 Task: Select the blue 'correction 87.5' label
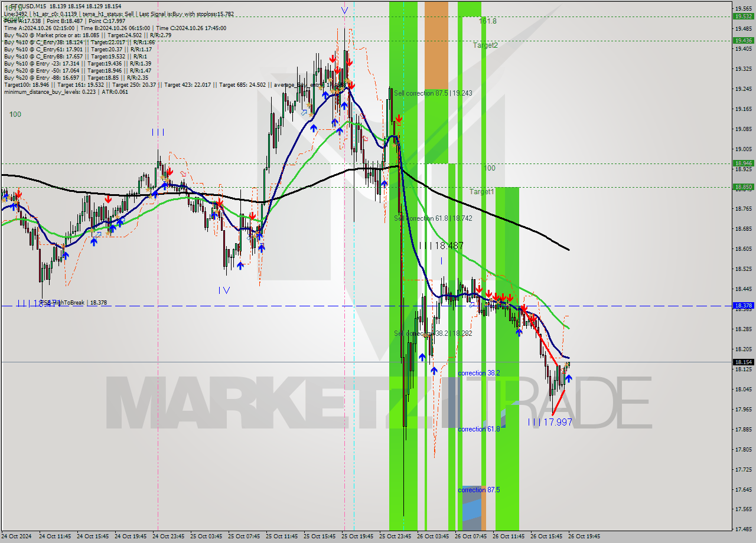479,490
